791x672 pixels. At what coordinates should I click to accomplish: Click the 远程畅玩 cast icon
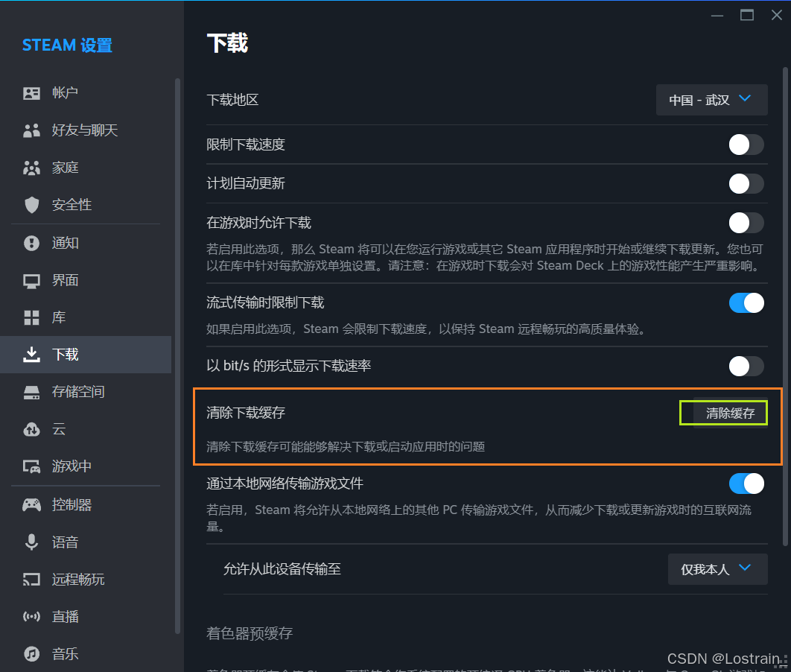tap(31, 580)
